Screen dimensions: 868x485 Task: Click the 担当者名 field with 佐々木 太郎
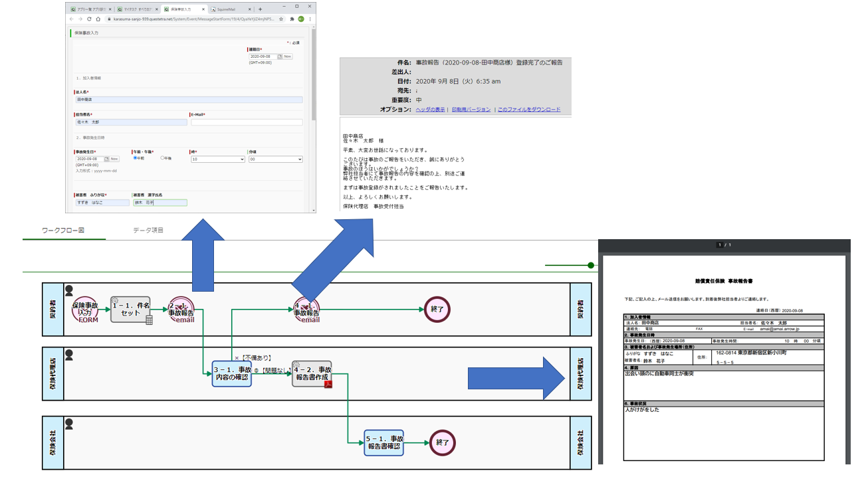click(131, 122)
